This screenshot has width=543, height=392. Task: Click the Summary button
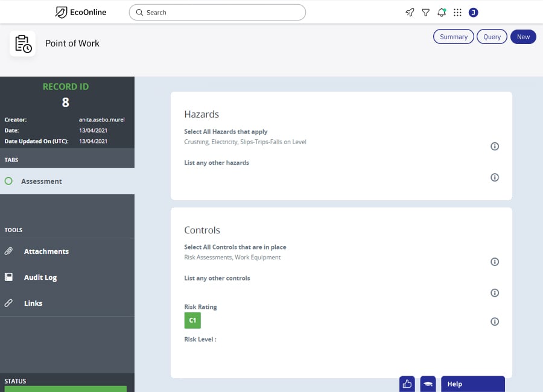(453, 37)
